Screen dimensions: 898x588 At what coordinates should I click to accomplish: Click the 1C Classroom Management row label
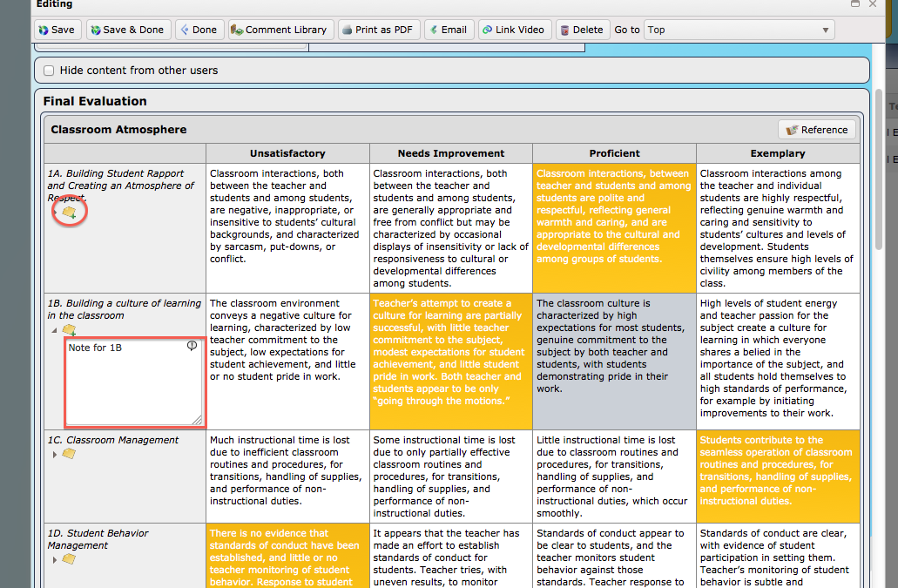tap(113, 440)
